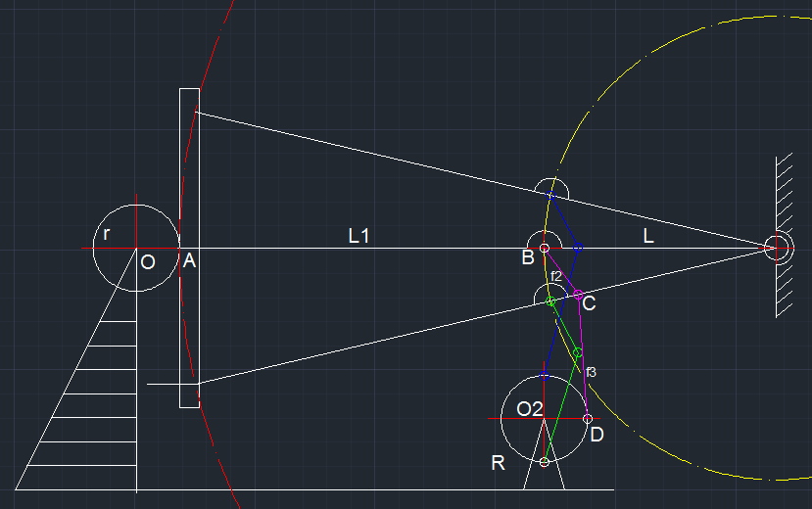Select the magenta joint circle at C
Image resolution: width=812 pixels, height=509 pixels.
pyautogui.click(x=579, y=295)
